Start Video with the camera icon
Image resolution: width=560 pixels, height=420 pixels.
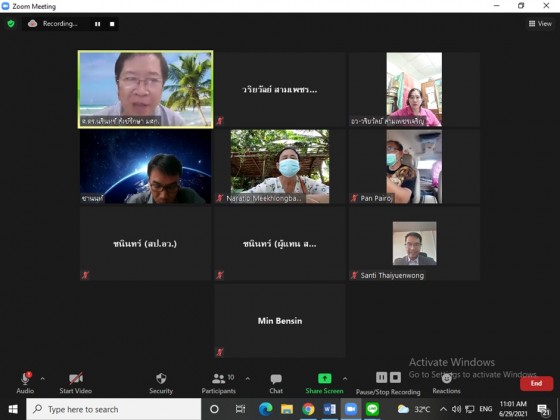tap(76, 379)
